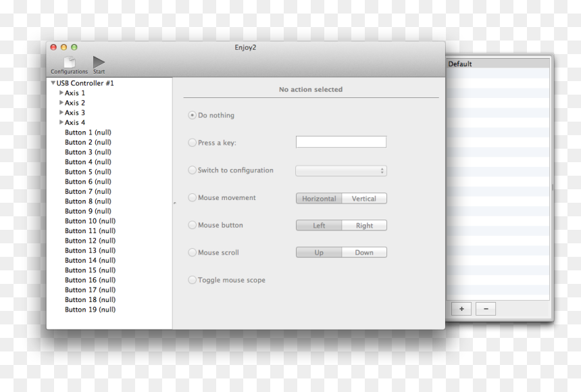Select Button 4 (null) in the tree
The height and width of the screenshot is (392, 581).
pos(88,162)
